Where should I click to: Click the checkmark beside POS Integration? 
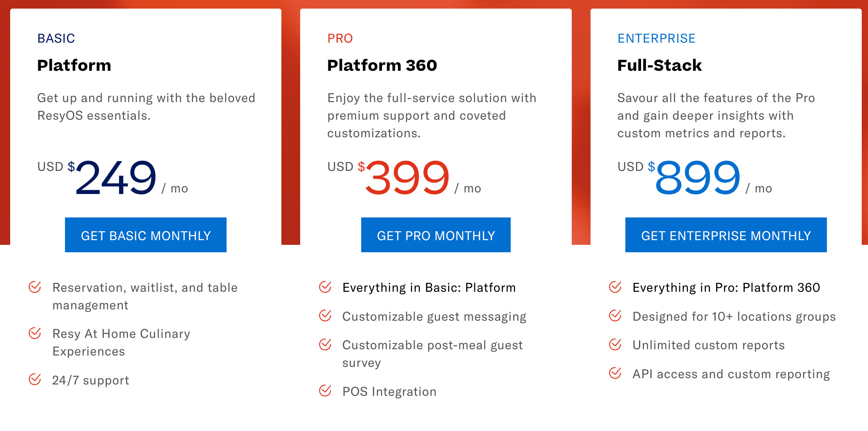[x=325, y=391]
